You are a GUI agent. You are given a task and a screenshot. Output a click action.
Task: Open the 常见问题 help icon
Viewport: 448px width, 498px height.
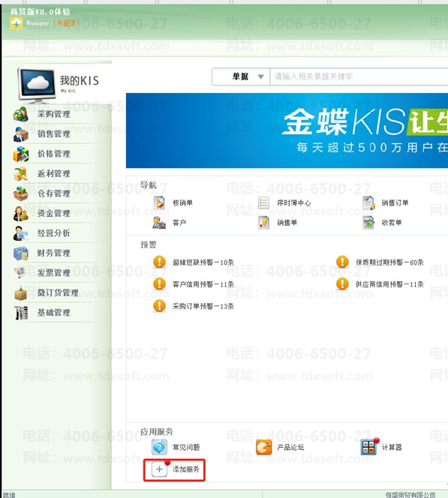tap(159, 447)
